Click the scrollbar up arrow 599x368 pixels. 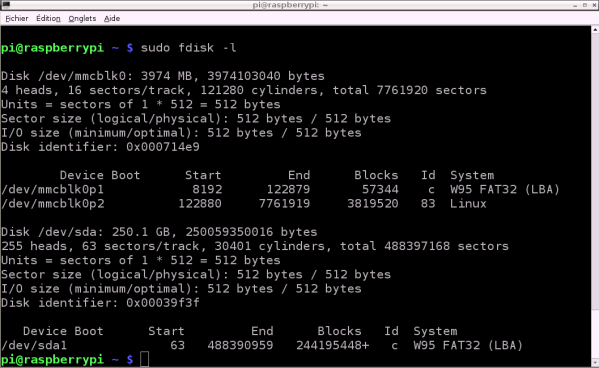click(x=595, y=30)
